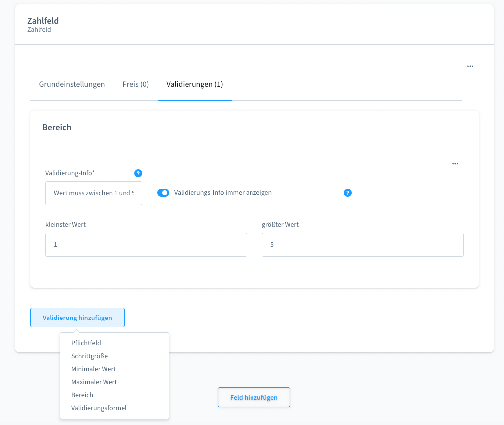Select Schrittgröße from the validation menu
The image size is (504, 425).
pos(89,356)
